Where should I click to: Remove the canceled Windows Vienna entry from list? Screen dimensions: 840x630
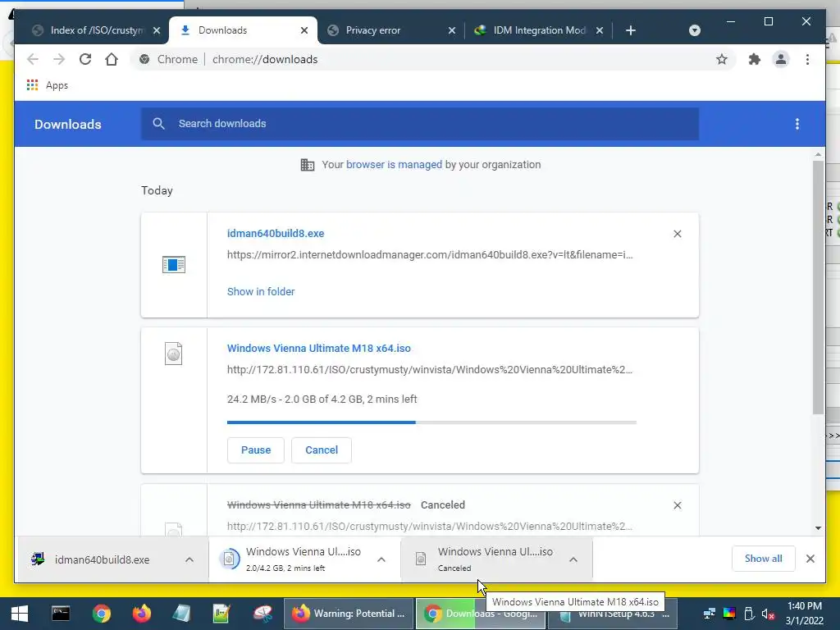(x=677, y=505)
